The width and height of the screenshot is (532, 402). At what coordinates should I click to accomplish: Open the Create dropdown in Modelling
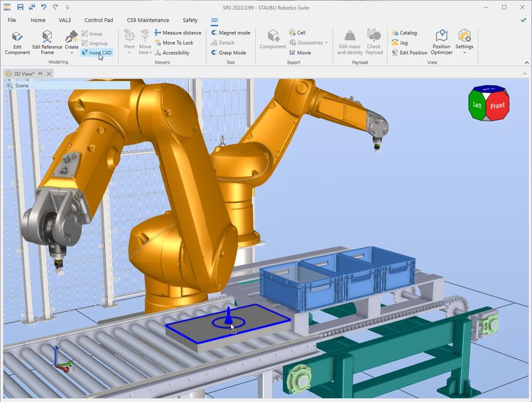point(71,43)
